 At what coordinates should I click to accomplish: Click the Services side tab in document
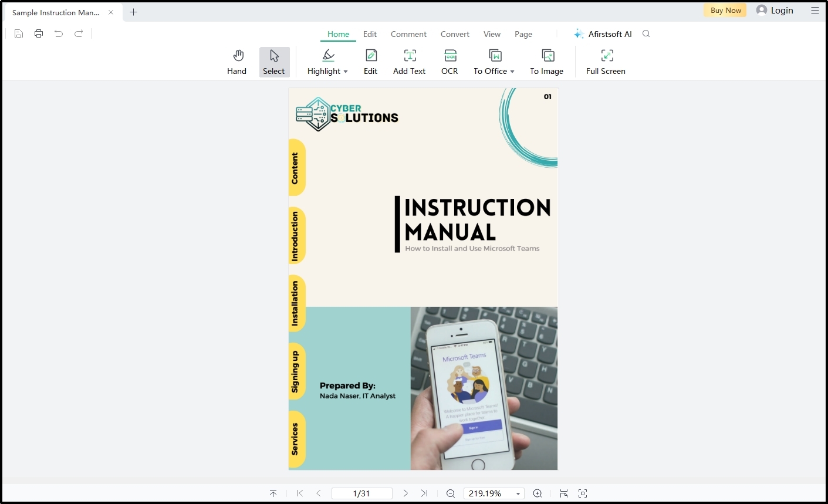pos(296,439)
